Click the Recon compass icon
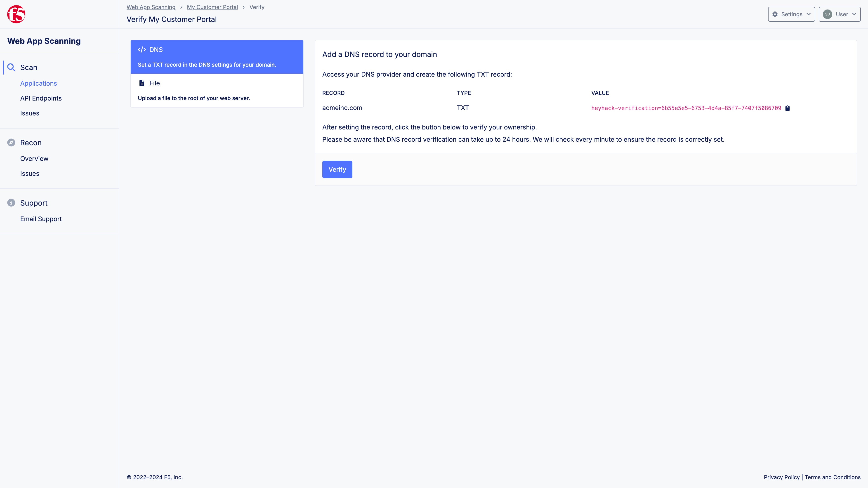Viewport: 868px width, 488px height. point(11,143)
